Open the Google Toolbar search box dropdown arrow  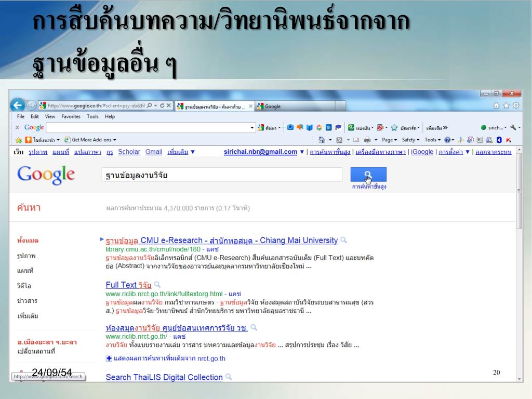252,128
